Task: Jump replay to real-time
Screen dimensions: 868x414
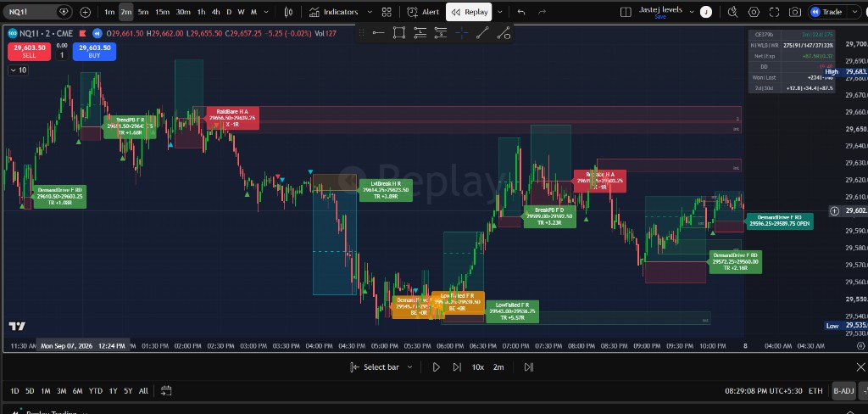Action: point(529,366)
